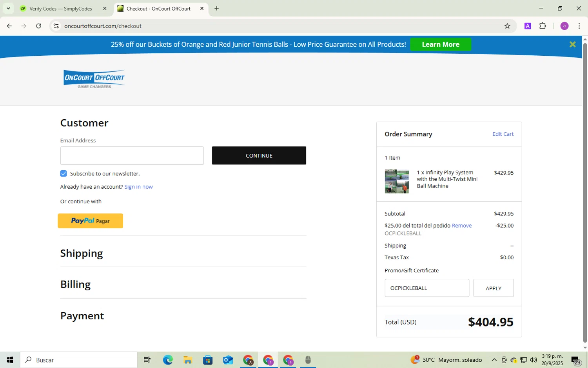Click the page vertical scrollbar

[x=585, y=193]
